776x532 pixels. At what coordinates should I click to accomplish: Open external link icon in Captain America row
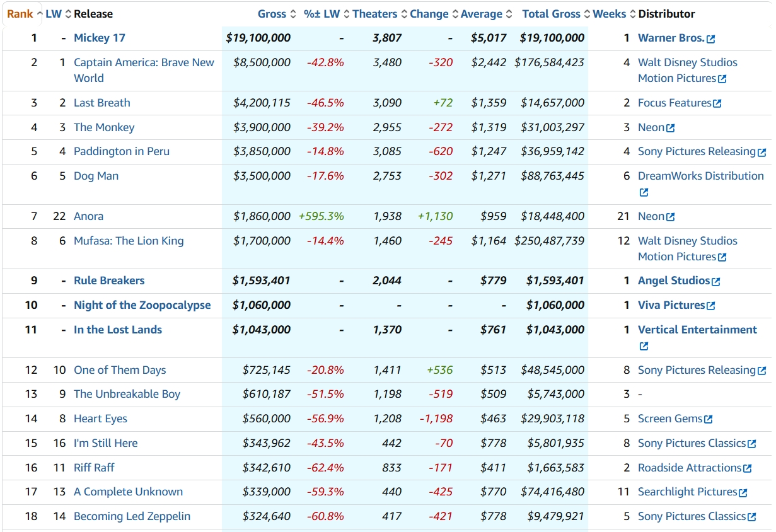[722, 79]
